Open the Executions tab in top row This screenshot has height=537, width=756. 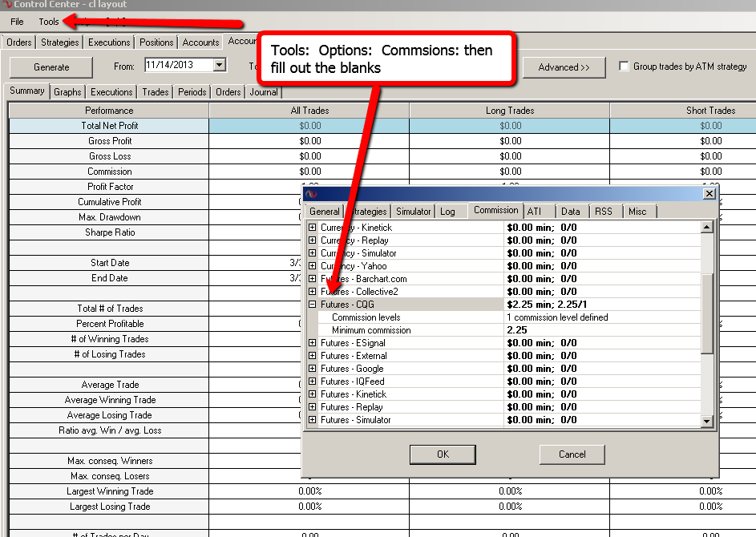click(109, 42)
